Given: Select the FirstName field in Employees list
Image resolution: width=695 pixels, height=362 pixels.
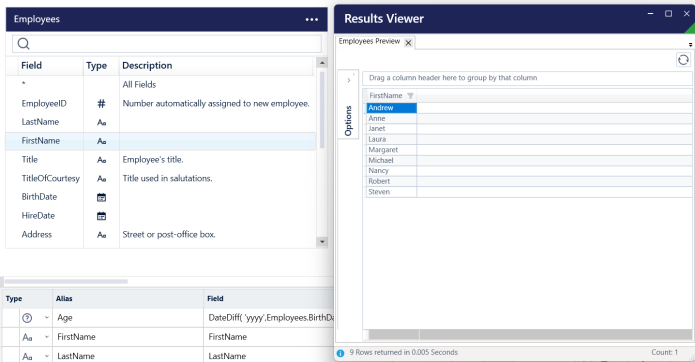Looking at the screenshot, I should coord(160,141).
